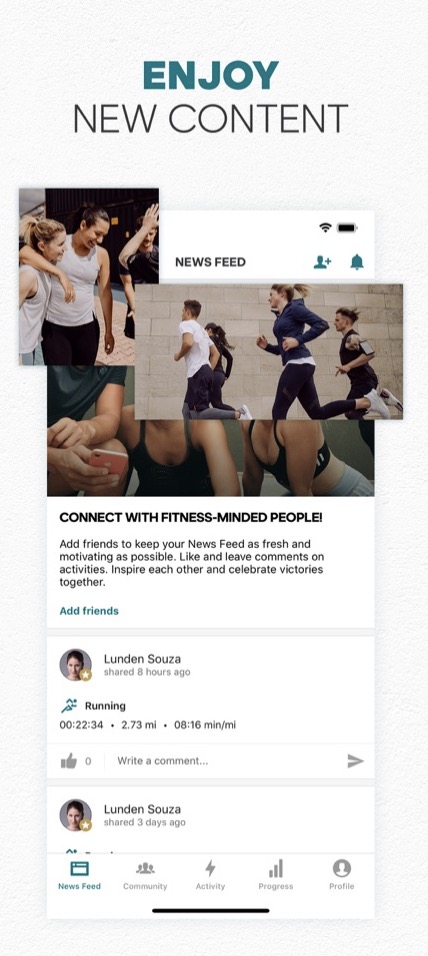The width and height of the screenshot is (428, 956).
Task: Switch to the Community tab
Action: pyautogui.click(x=145, y=876)
